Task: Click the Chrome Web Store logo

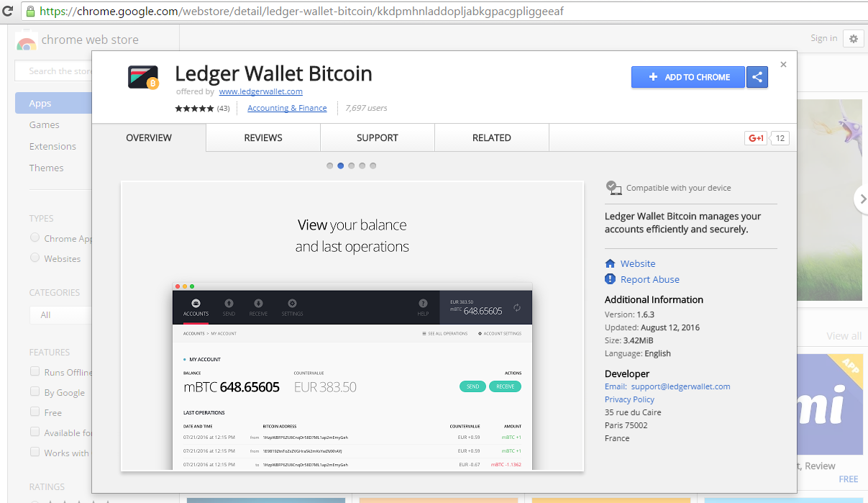Action: (27, 41)
